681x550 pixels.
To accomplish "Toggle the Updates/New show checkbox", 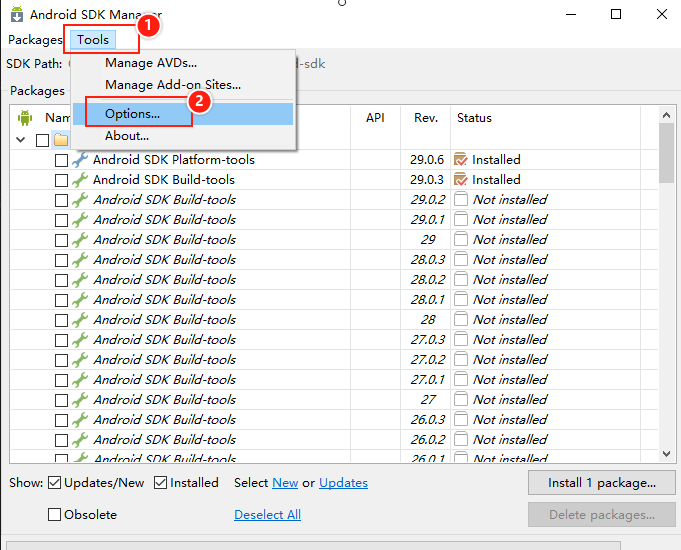I will [54, 483].
